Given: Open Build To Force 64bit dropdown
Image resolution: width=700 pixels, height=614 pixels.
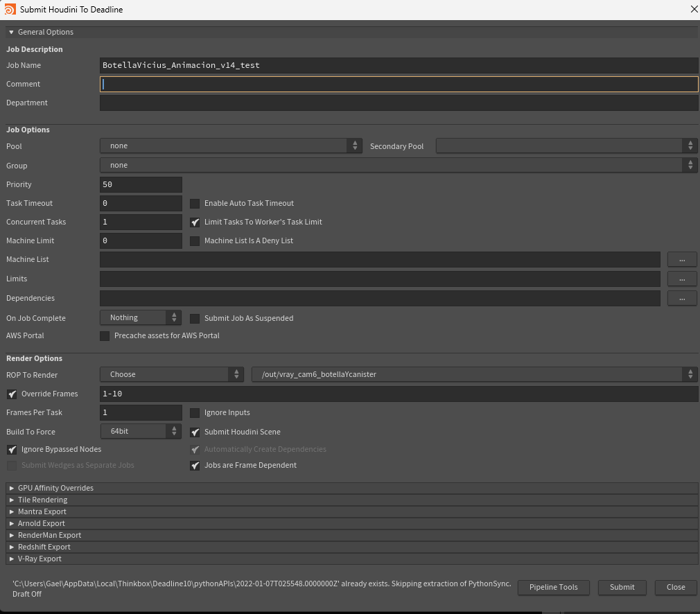Looking at the screenshot, I should 141,431.
